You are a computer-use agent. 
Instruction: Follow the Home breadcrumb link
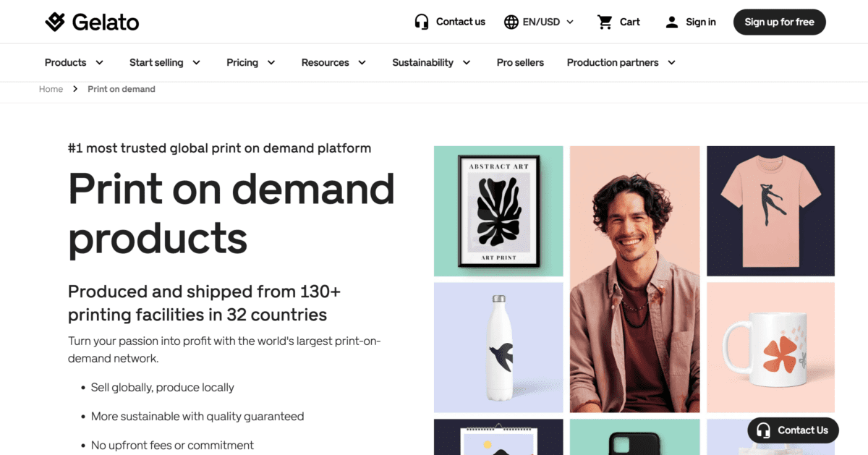51,89
